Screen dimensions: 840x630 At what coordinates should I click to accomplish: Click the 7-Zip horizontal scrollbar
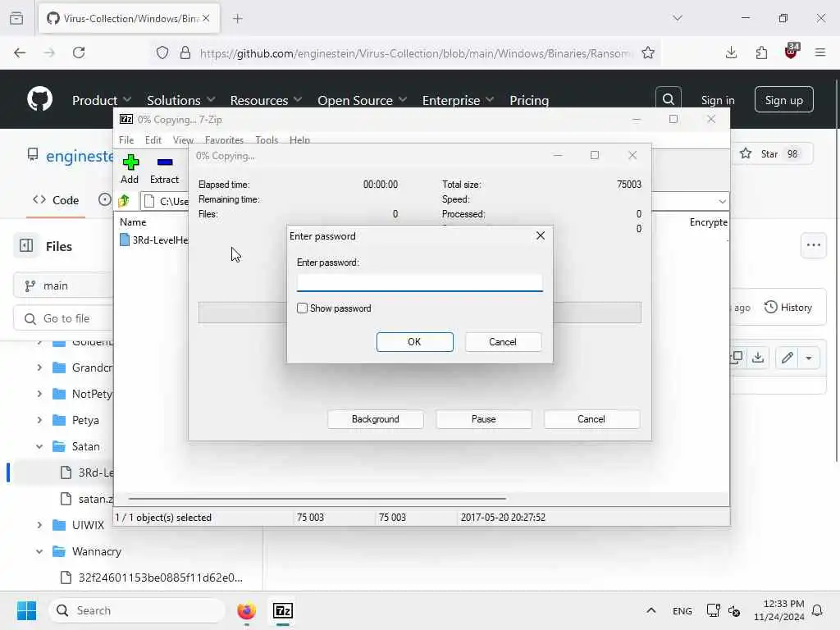(317, 499)
